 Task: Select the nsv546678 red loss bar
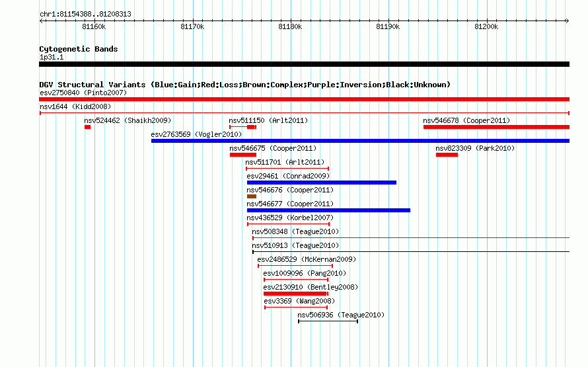click(497, 127)
